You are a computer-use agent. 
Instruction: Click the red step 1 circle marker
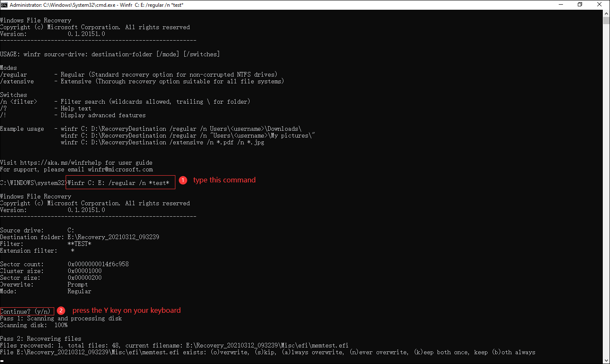pos(183,180)
